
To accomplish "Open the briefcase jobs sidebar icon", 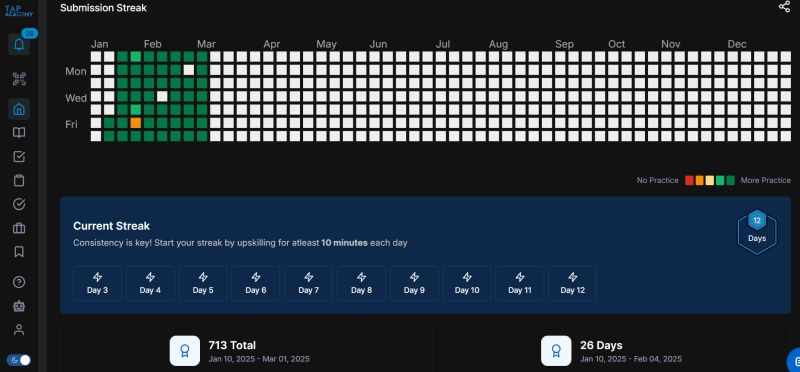I will click(19, 228).
